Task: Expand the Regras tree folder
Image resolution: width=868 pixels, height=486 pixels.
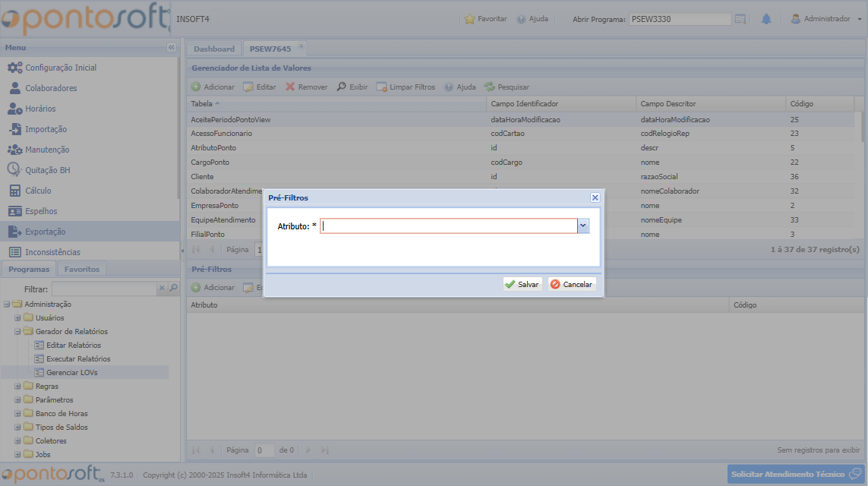Action: click(17, 387)
